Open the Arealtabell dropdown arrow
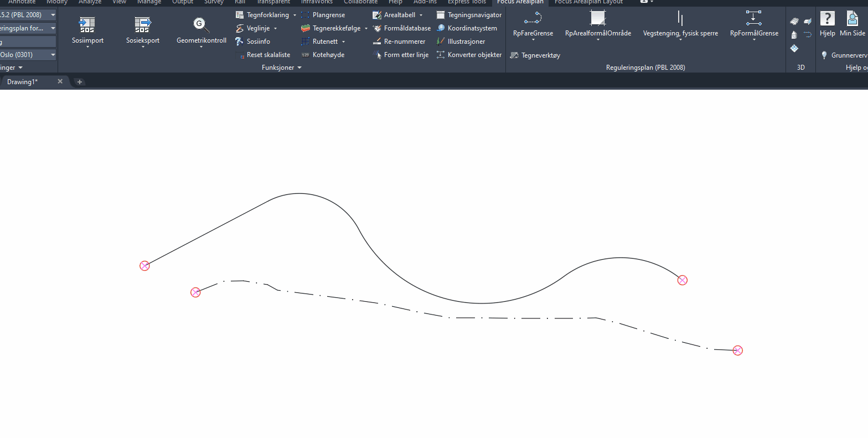The width and height of the screenshot is (868, 438). (x=421, y=16)
